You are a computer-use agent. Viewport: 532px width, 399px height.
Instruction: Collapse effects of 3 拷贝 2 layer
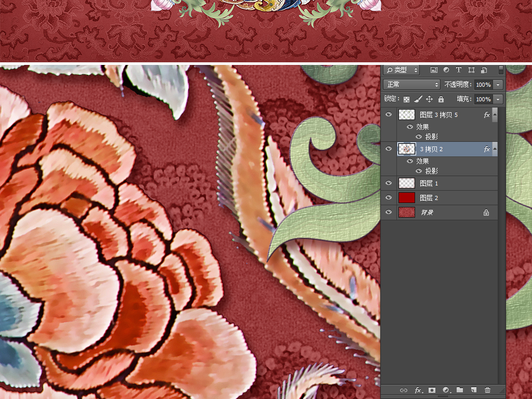tap(494, 149)
